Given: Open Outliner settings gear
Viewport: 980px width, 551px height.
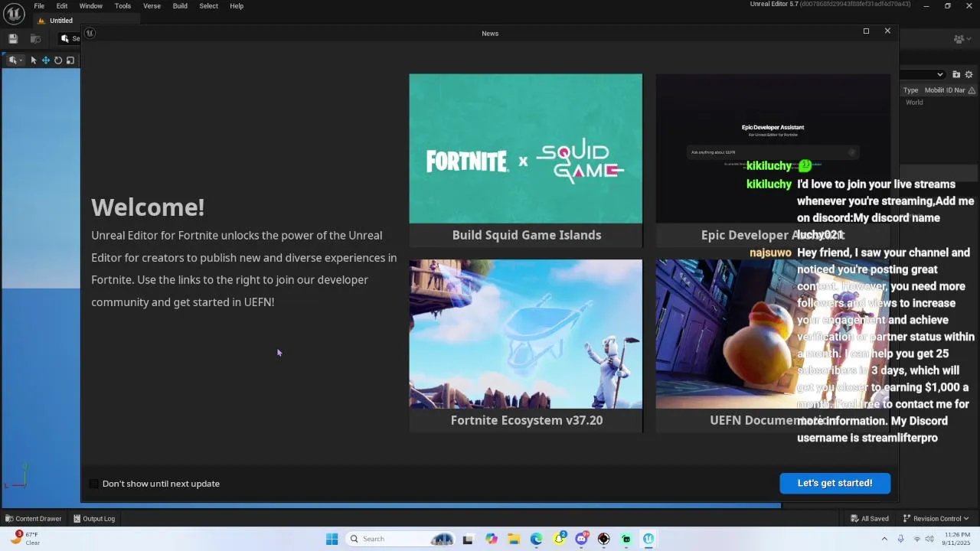Looking at the screenshot, I should 969,74.
